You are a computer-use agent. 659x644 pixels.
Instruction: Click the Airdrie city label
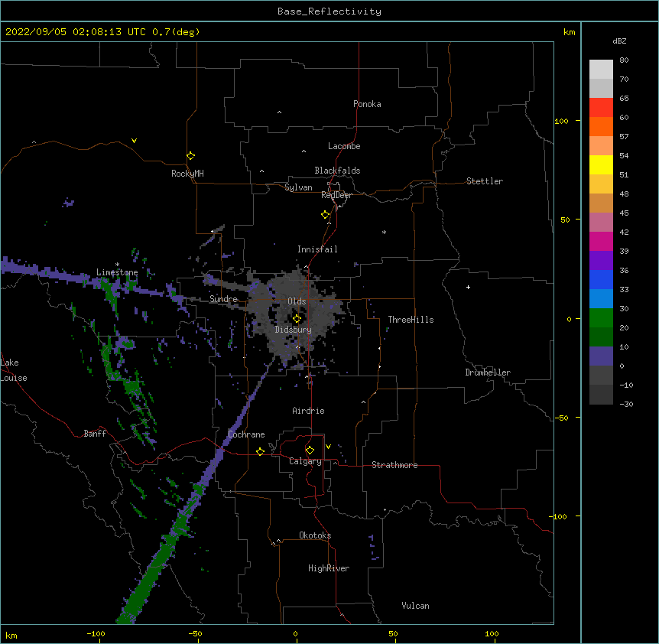click(309, 411)
